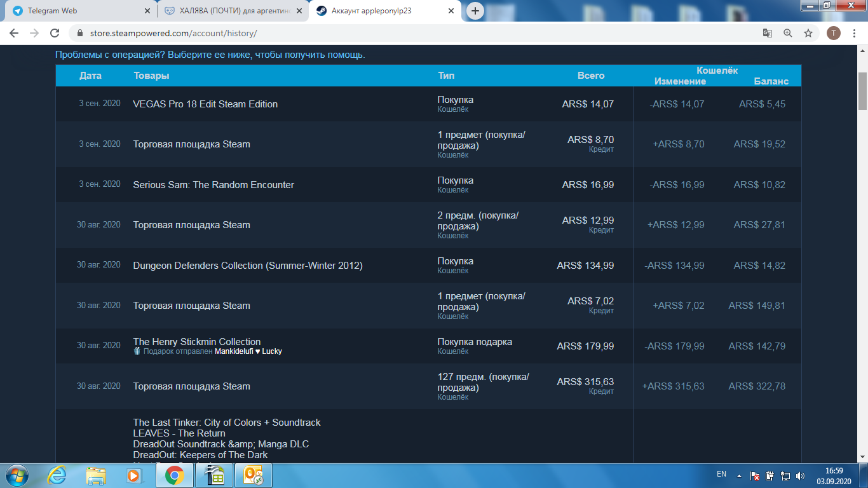Open the VEGAS Pro 18 Edit purchase row
This screenshot has height=488, width=868.
point(428,104)
